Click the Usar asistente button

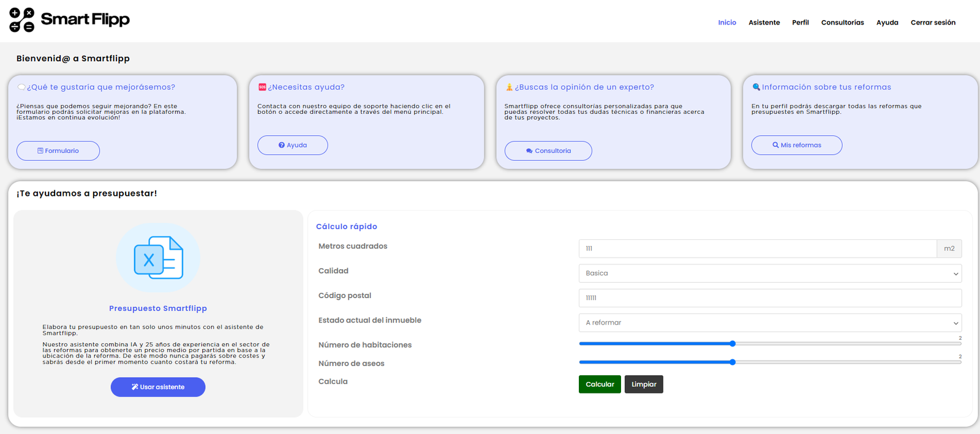[158, 387]
